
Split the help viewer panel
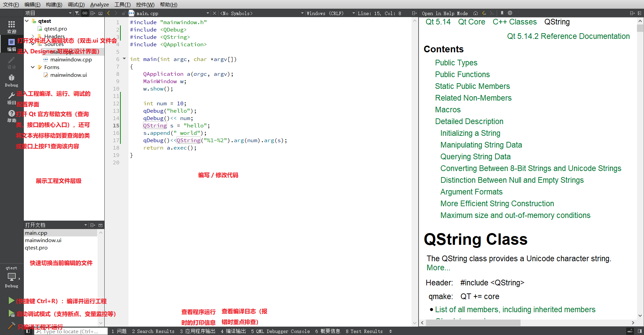[632, 13]
